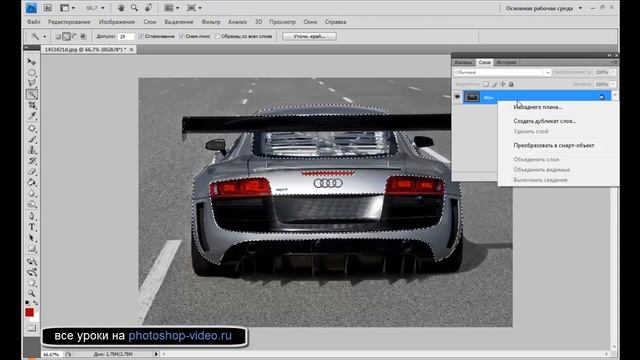The image size is (640, 360).
Task: Open the blend mode dropdown in Layers
Action: click(502, 72)
